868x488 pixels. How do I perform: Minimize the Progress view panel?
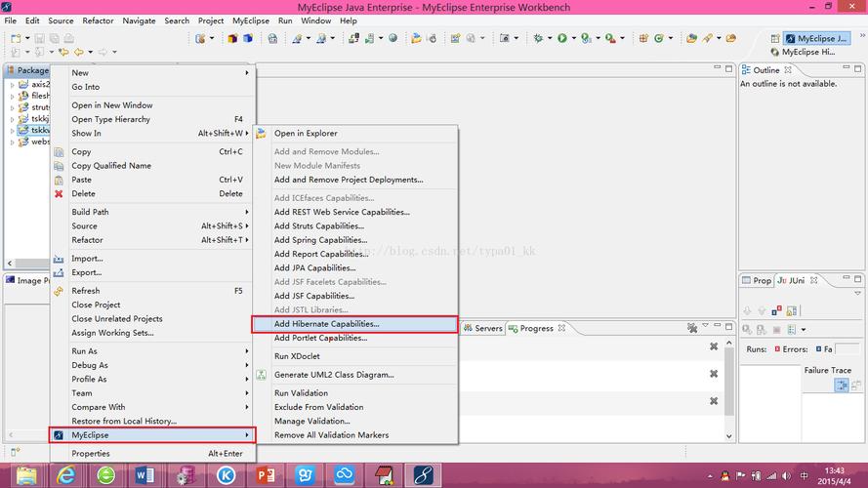point(717,325)
